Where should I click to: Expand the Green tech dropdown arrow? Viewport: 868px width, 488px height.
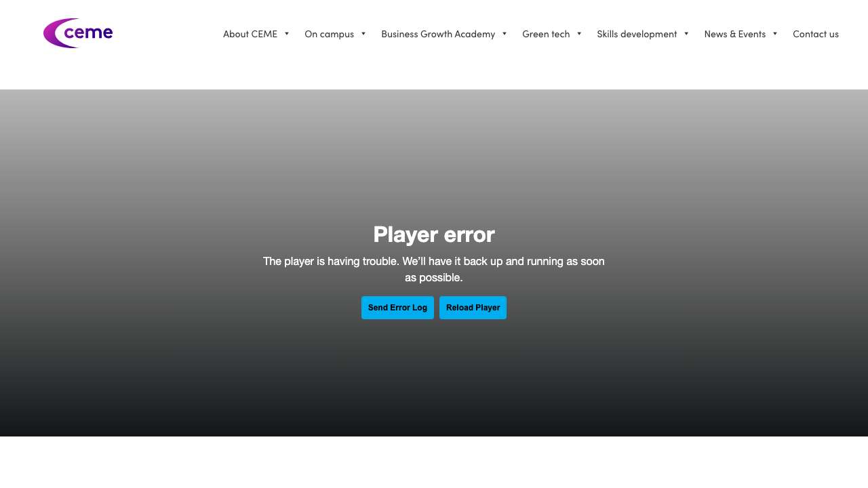tap(579, 34)
